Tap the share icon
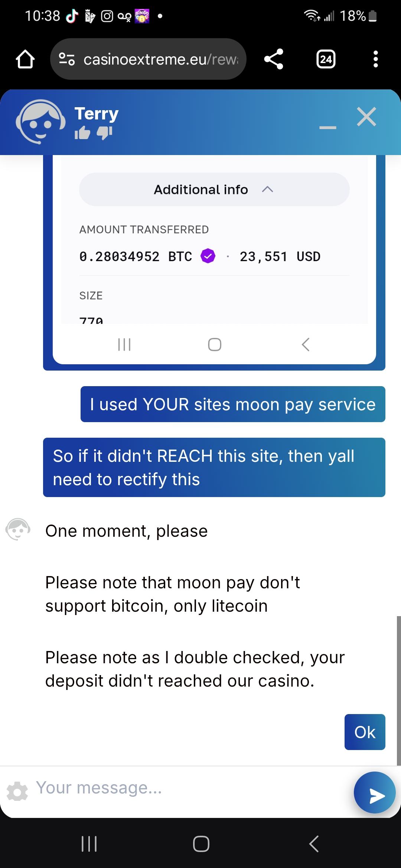This screenshot has height=868, width=401. (x=274, y=59)
